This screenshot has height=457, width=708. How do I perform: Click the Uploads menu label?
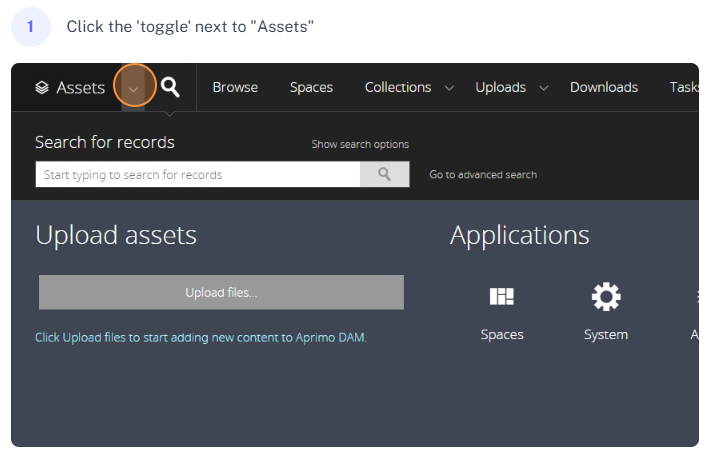pos(500,87)
